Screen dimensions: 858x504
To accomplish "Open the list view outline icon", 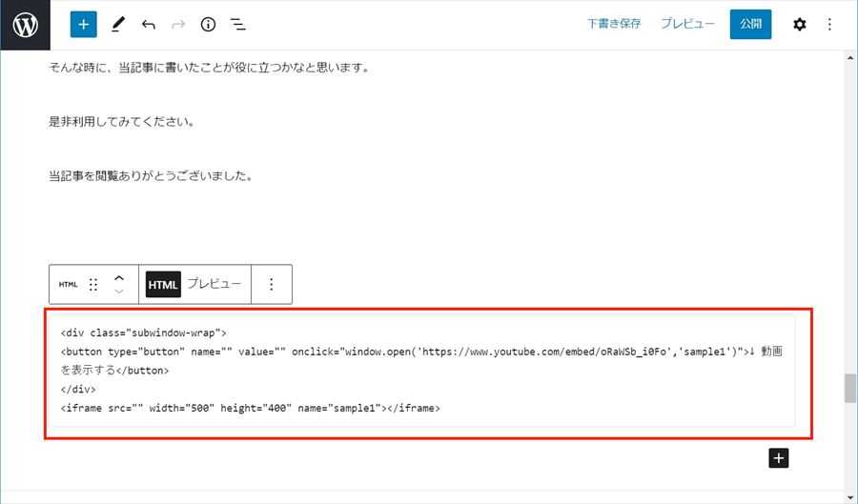I will (x=238, y=25).
